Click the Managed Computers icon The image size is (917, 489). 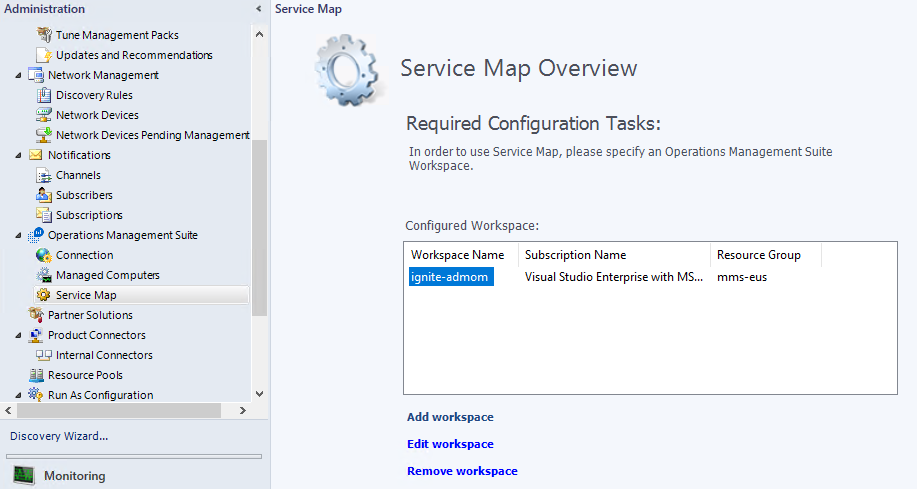[x=44, y=275]
